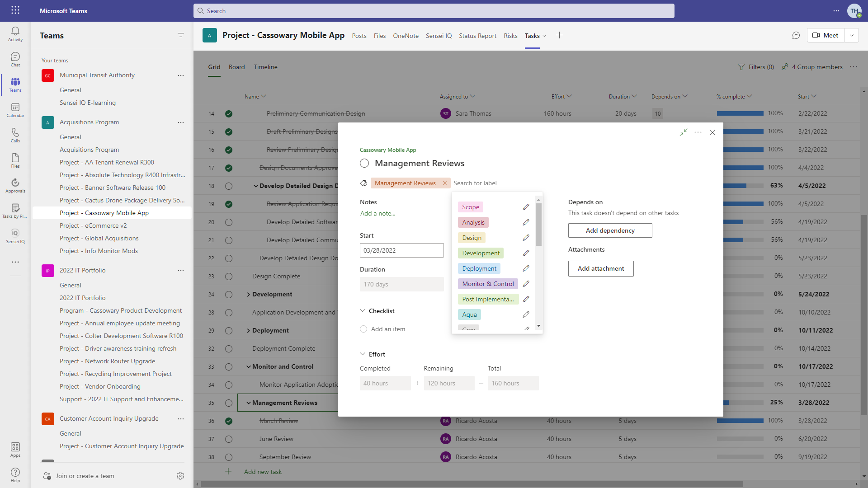
Task: Mark Management Reviews task complete in dialog
Action: coord(364,163)
